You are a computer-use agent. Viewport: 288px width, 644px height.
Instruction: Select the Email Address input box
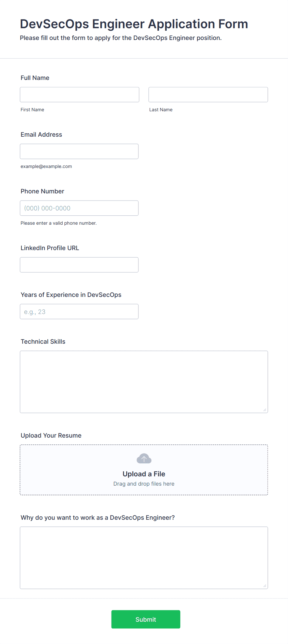(x=79, y=151)
